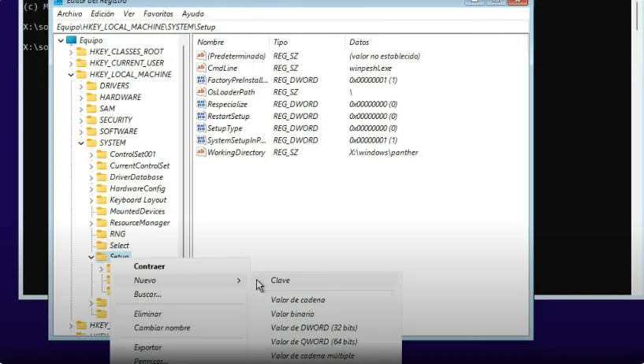644x364 pixels.
Task: Click the RestartSetup DWORD value icon
Action: coord(201,117)
